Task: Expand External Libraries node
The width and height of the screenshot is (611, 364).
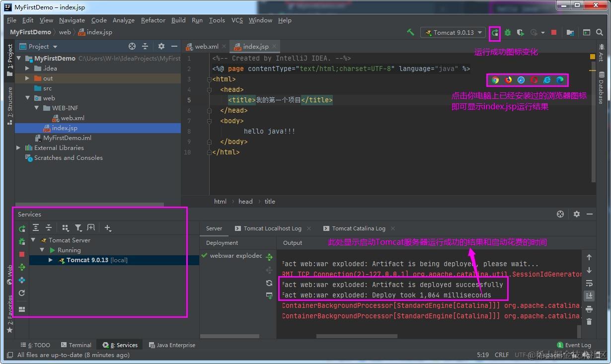Action: coord(18,147)
